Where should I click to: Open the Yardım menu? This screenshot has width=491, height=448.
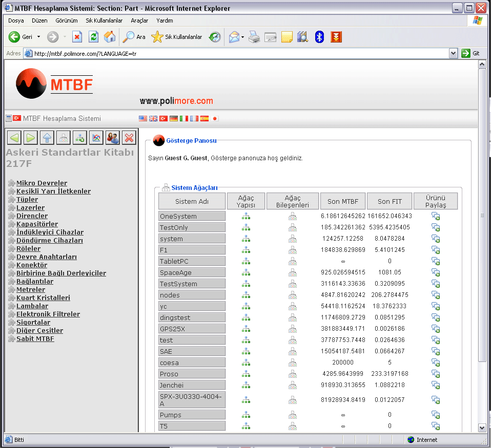point(165,20)
